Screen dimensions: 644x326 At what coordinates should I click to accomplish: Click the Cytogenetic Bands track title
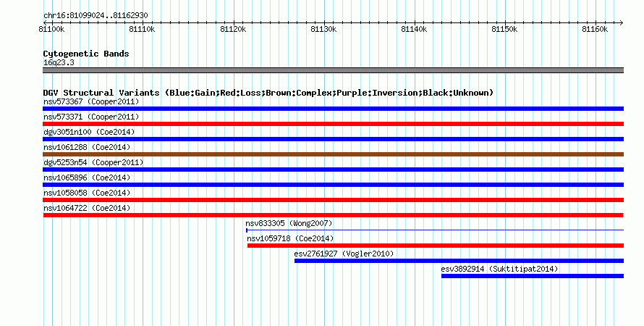point(86,54)
